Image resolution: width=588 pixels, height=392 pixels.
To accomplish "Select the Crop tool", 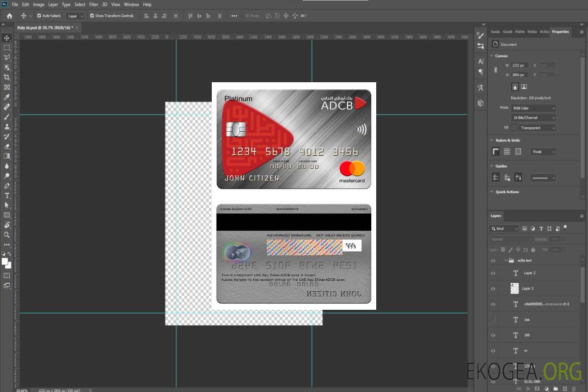I will (x=7, y=77).
